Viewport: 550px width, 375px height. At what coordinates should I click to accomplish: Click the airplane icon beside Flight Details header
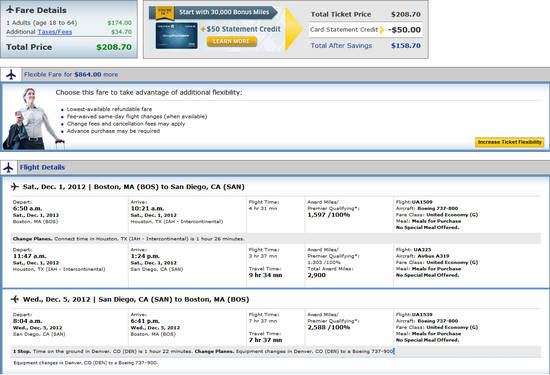[x=8, y=168]
